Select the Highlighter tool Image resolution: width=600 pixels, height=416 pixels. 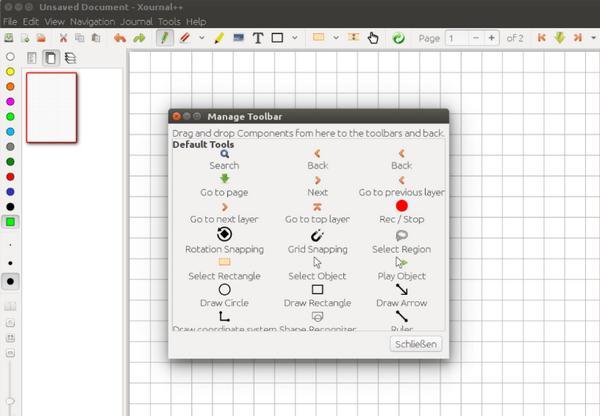[219, 38]
